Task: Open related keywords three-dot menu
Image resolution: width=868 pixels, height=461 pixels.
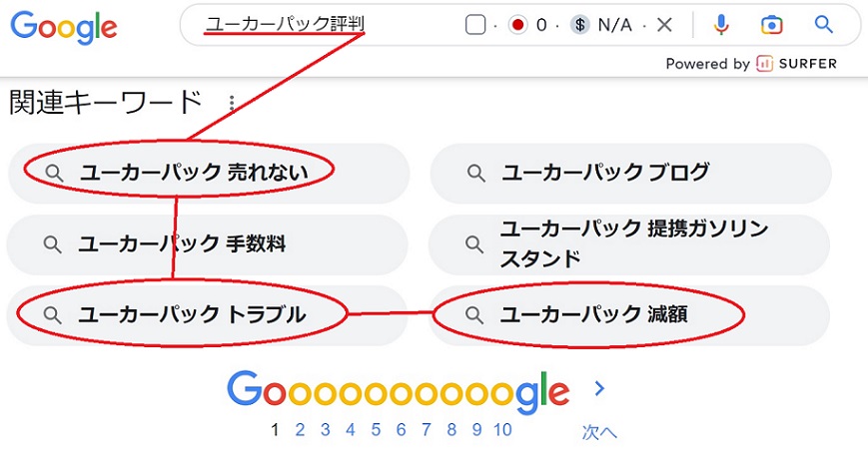Action: point(232,103)
